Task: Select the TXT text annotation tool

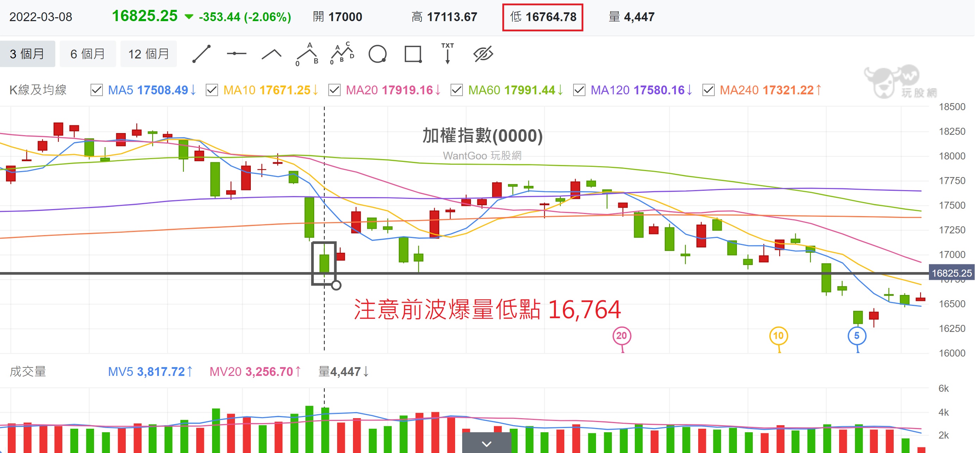Action: [x=447, y=53]
